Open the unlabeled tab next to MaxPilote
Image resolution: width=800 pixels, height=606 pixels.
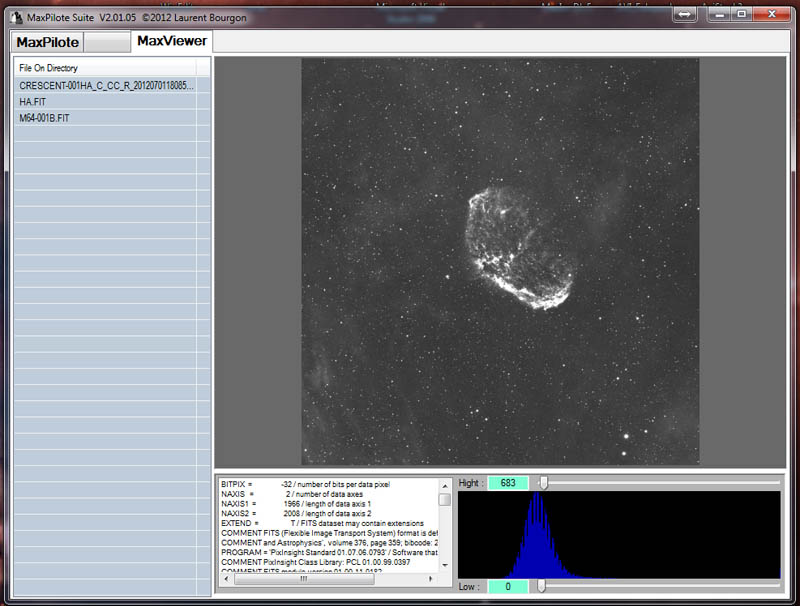pos(107,42)
